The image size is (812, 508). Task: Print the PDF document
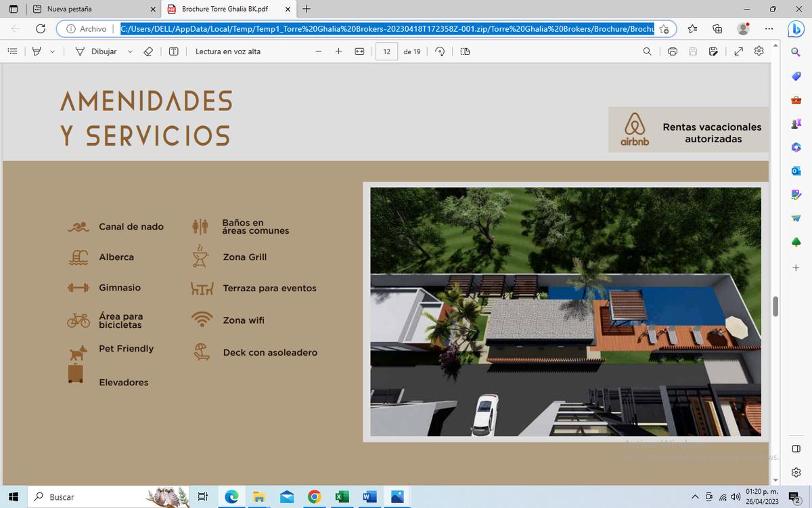coord(673,51)
